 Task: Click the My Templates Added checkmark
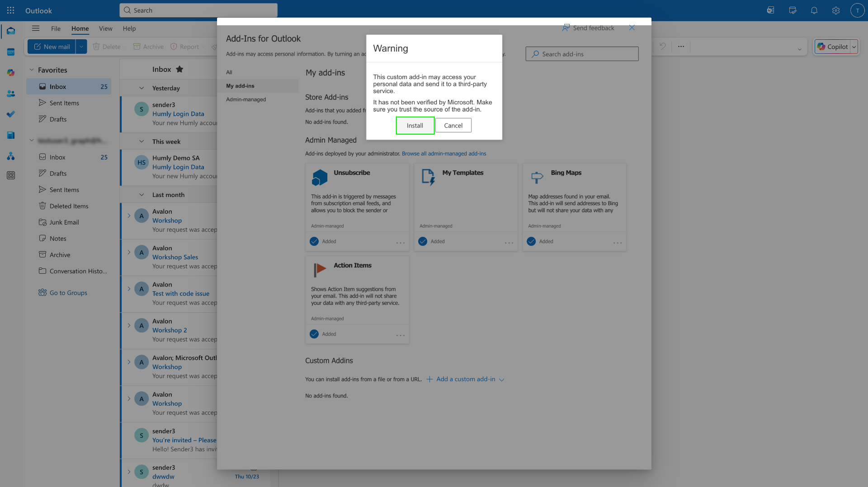coord(423,241)
